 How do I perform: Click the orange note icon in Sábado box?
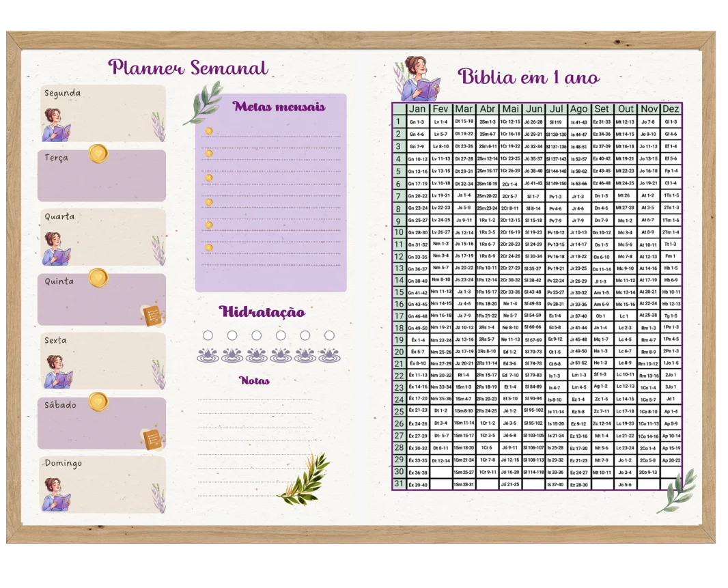point(152,439)
